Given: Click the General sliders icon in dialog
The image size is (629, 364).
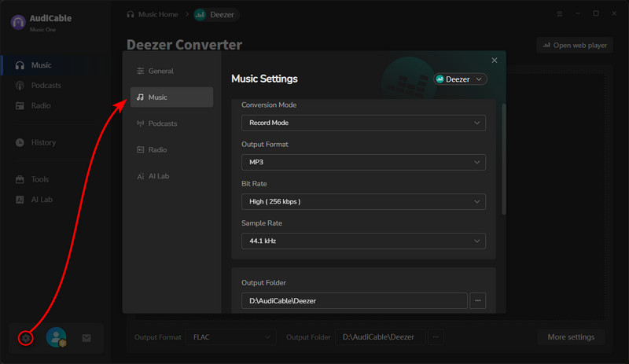Looking at the screenshot, I should [x=141, y=71].
